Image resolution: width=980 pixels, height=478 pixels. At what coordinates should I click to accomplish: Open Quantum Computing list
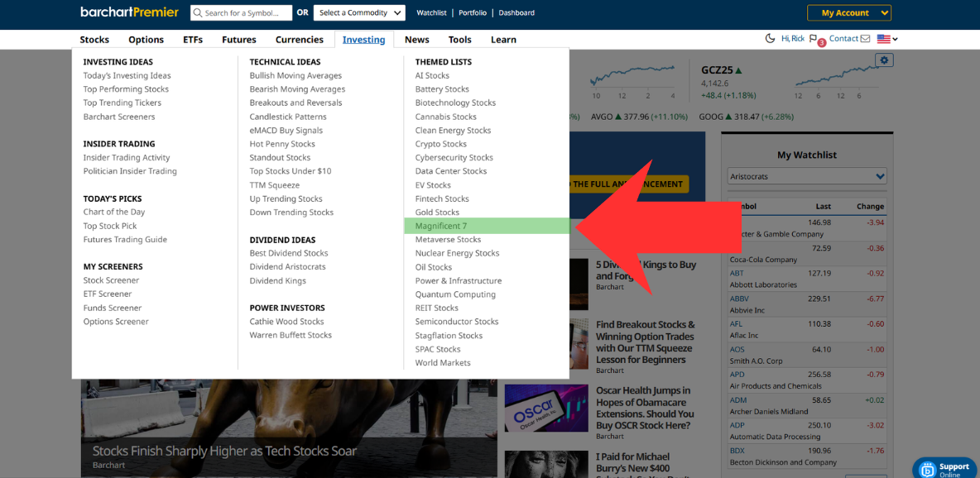pyautogui.click(x=455, y=294)
